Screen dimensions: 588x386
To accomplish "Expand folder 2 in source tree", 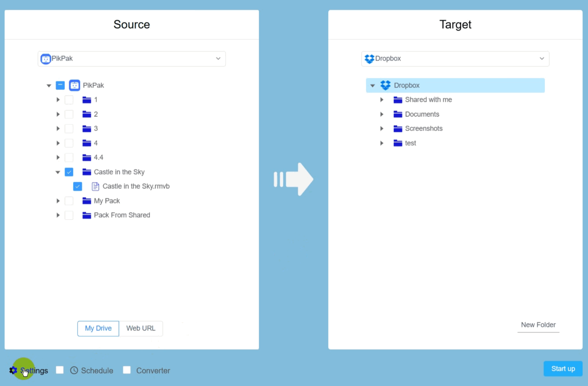I will (x=58, y=114).
